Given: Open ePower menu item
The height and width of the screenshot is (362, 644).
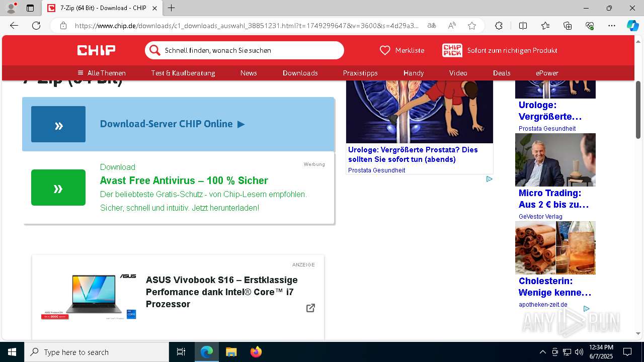Looking at the screenshot, I should pos(547,73).
